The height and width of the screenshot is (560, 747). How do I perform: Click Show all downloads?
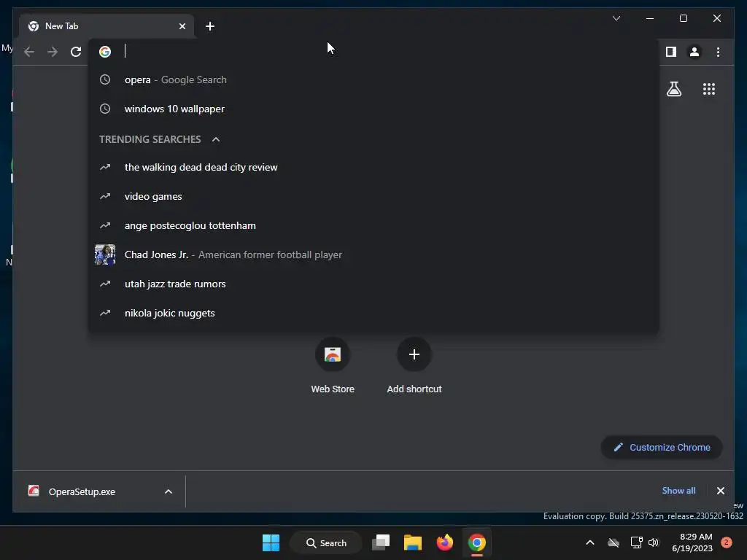click(678, 491)
